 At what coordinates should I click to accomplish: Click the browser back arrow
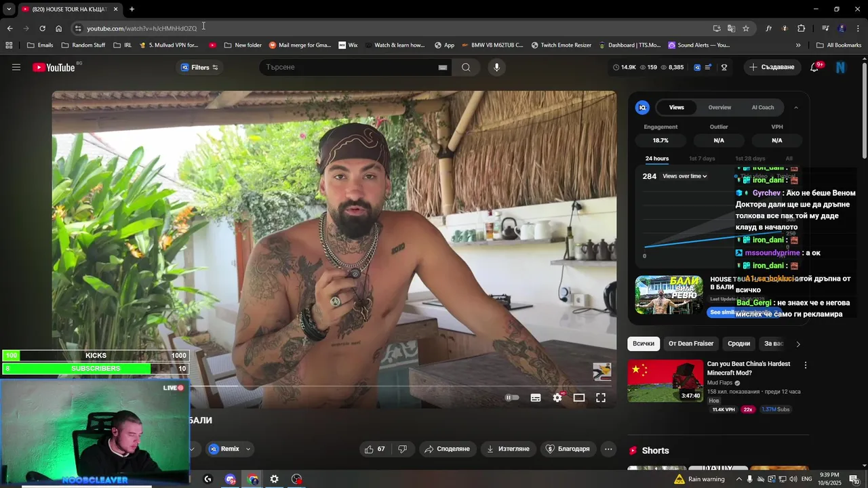point(9,28)
